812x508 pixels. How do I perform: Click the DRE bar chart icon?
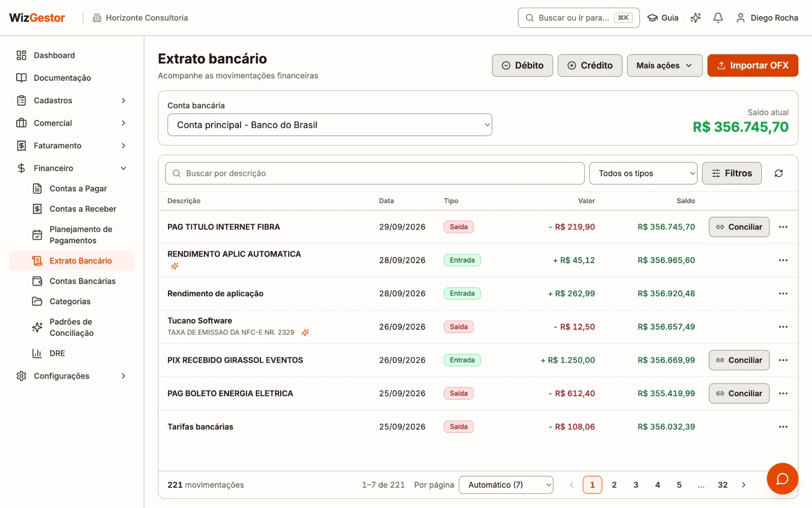coord(37,353)
